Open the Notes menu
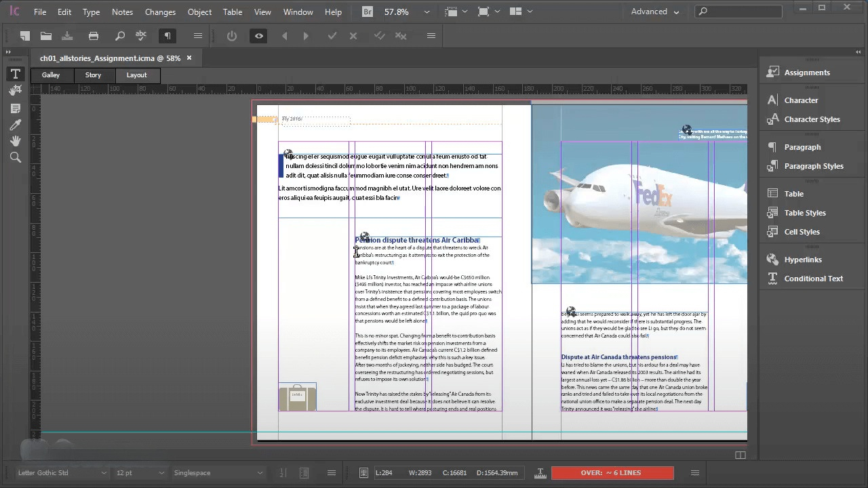 [x=122, y=12]
